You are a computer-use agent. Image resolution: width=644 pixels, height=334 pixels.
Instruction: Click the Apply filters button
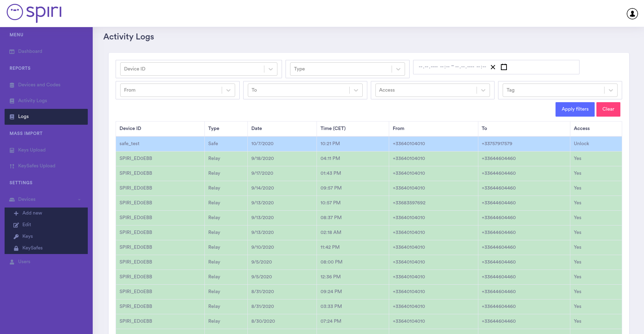(x=575, y=109)
